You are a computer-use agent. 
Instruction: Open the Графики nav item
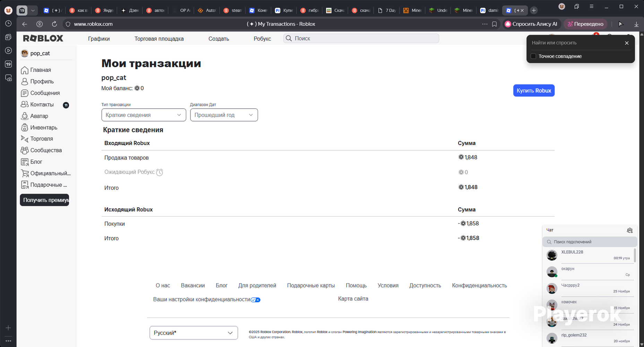pyautogui.click(x=99, y=39)
